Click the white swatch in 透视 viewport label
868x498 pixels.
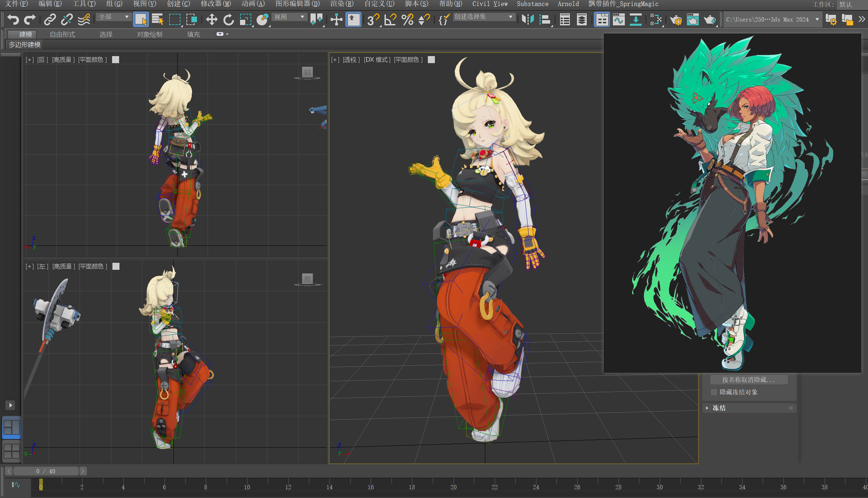[x=431, y=60]
